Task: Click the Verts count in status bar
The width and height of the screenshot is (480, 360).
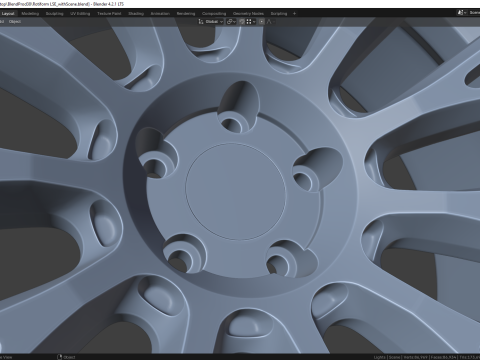Action: pos(415,357)
